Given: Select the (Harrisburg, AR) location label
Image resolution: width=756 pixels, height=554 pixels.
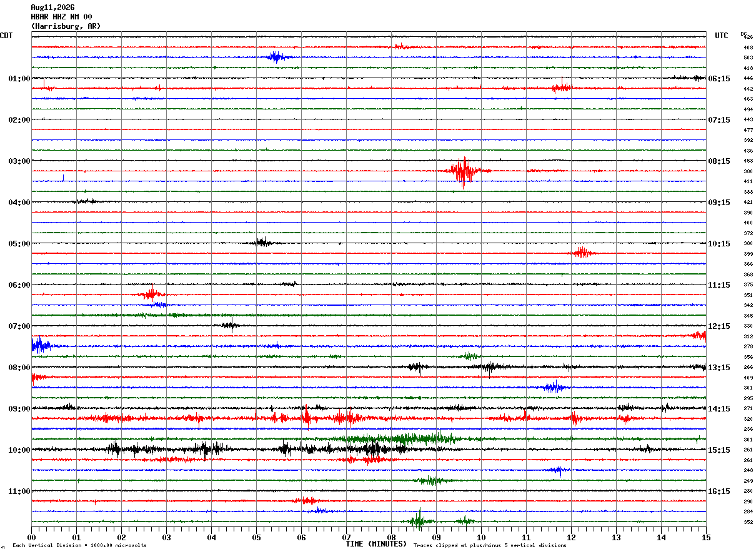Looking at the screenshot, I should 66,26.
